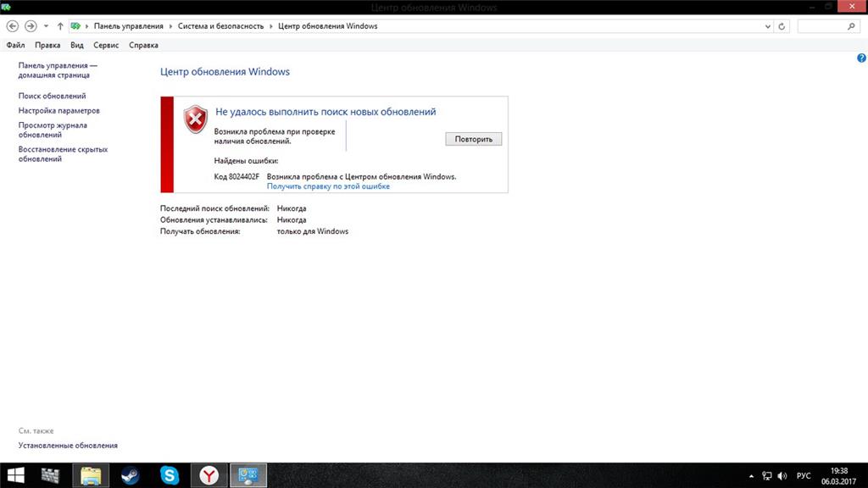This screenshot has height=488, width=868.
Task: Click the Control Panel address bar icon
Action: (x=75, y=26)
